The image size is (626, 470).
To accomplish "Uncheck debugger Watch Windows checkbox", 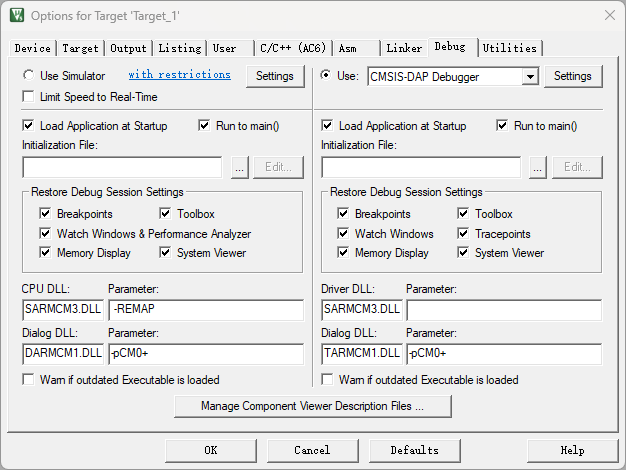I will (x=343, y=233).
